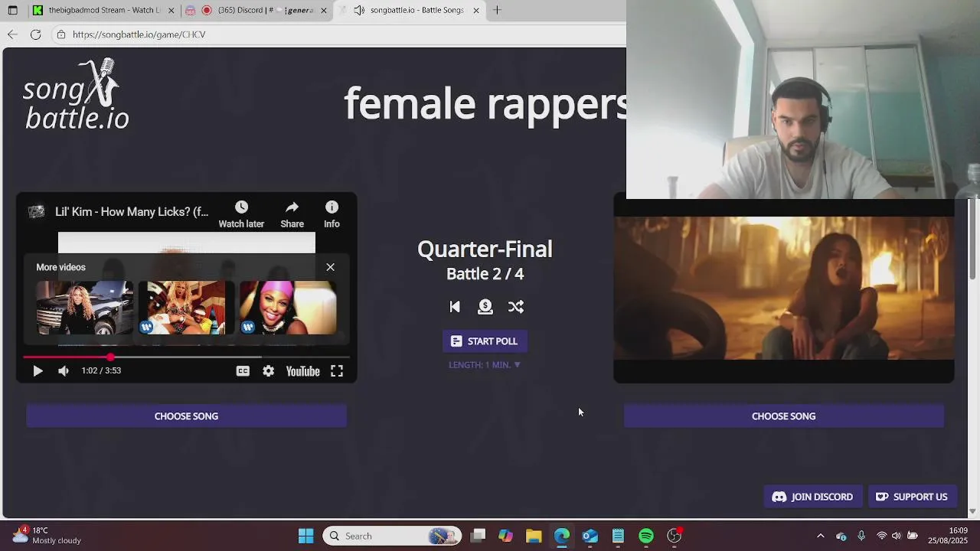Open Microsoft Edge from the taskbar

562,536
